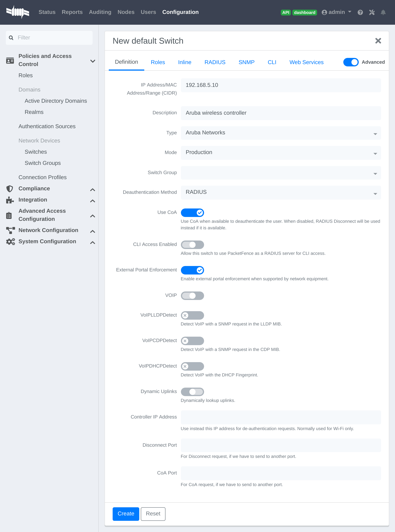This screenshot has width=395, height=532.
Task: Open Authentication Sources in sidebar
Action: coord(47,126)
